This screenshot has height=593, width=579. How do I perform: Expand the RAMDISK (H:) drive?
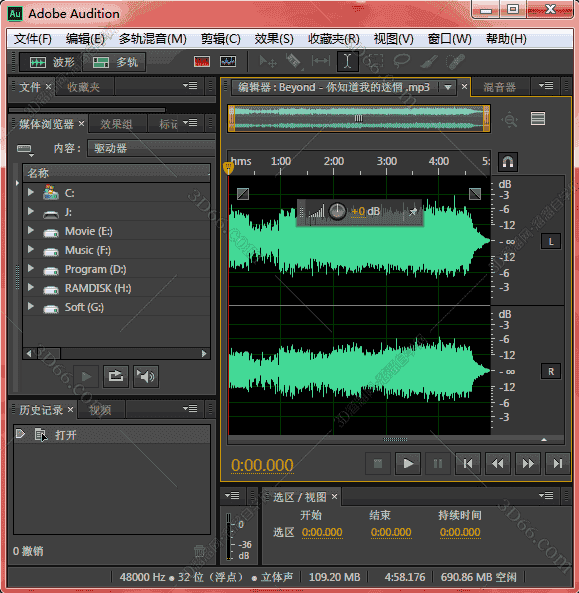[31, 287]
